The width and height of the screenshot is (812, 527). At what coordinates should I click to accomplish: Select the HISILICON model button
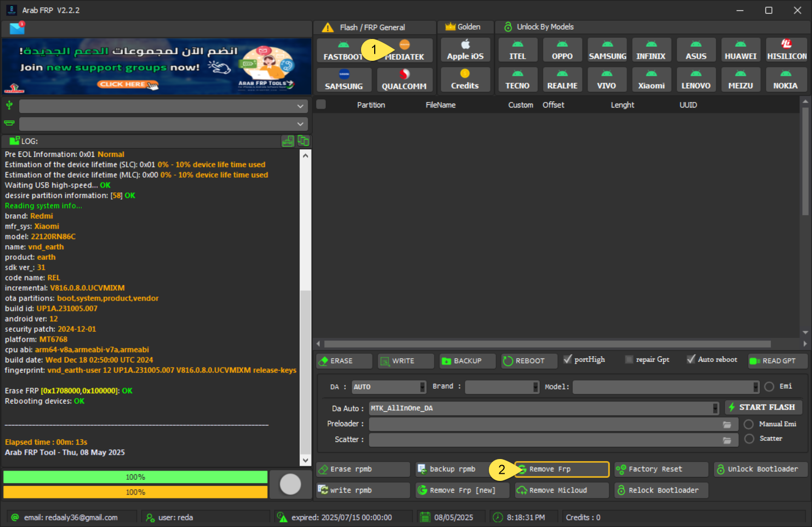click(x=786, y=50)
